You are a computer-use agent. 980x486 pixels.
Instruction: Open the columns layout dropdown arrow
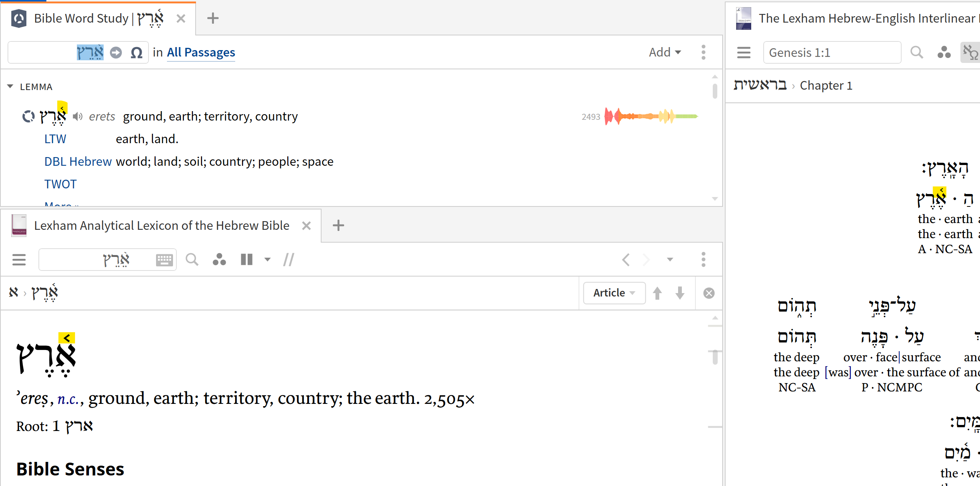click(x=268, y=260)
